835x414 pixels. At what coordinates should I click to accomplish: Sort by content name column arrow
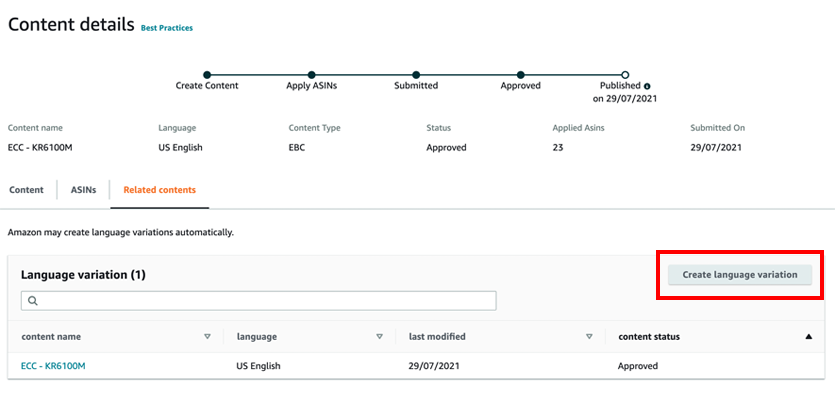tap(207, 337)
